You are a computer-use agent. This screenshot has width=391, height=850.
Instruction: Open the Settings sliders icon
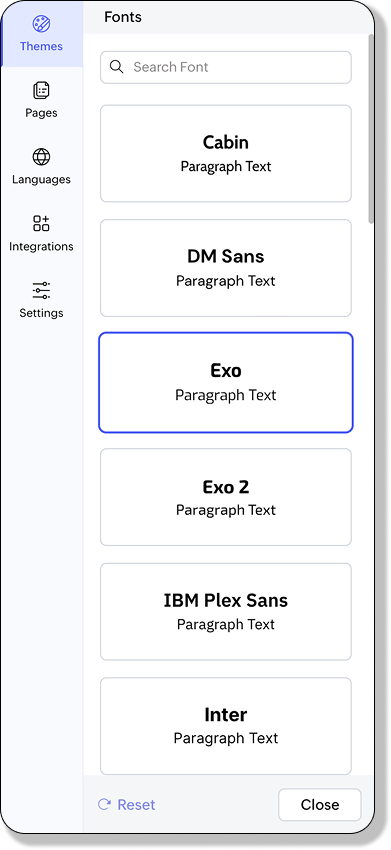(x=41, y=291)
